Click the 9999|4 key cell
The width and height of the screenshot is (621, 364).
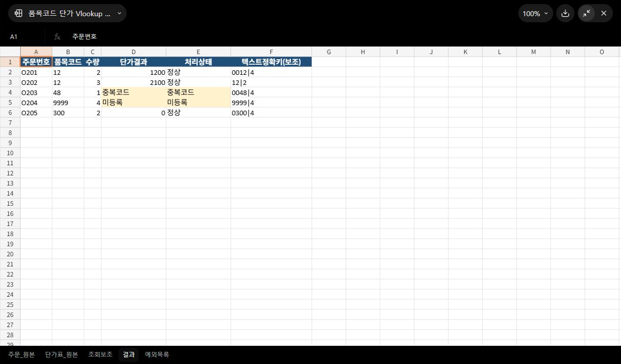(271, 103)
